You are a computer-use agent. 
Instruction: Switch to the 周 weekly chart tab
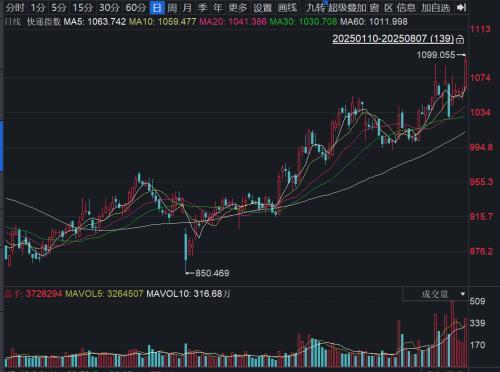(172, 7)
